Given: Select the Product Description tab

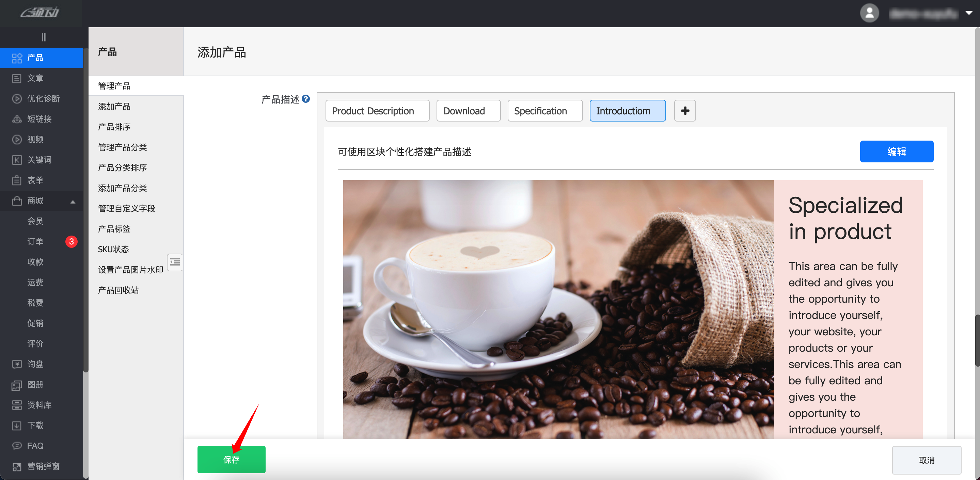Looking at the screenshot, I should point(377,111).
